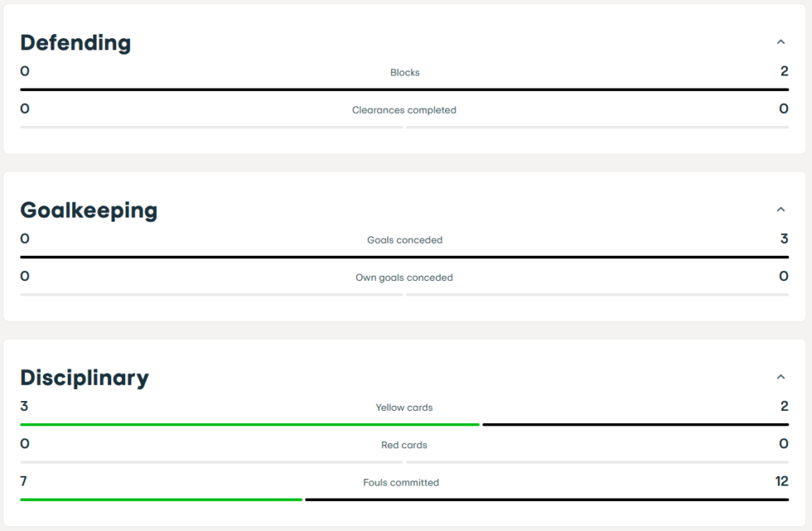812x531 pixels.
Task: Click the Goalkeeping section heading
Action: coord(89,209)
